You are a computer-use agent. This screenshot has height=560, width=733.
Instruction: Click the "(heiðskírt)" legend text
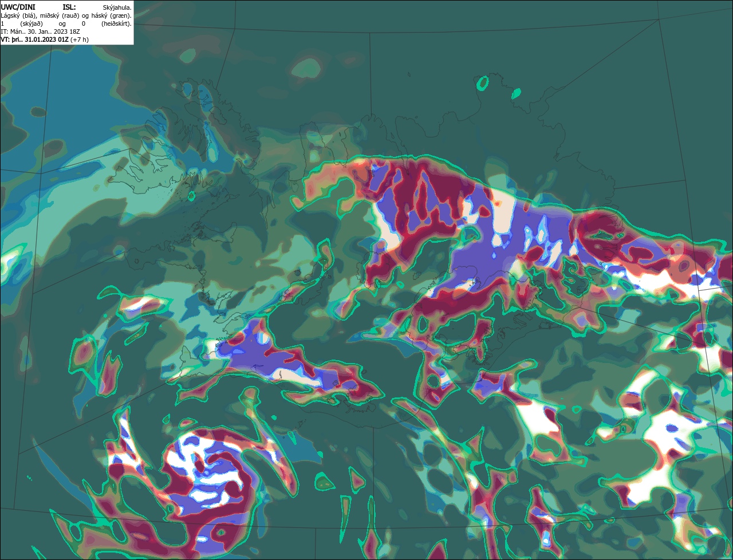tap(116, 24)
